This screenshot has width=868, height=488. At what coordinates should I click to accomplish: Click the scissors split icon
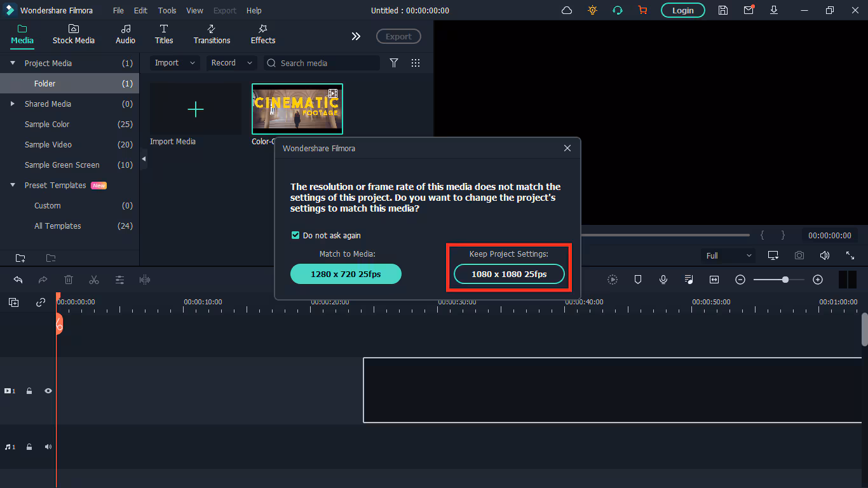coord(94,280)
